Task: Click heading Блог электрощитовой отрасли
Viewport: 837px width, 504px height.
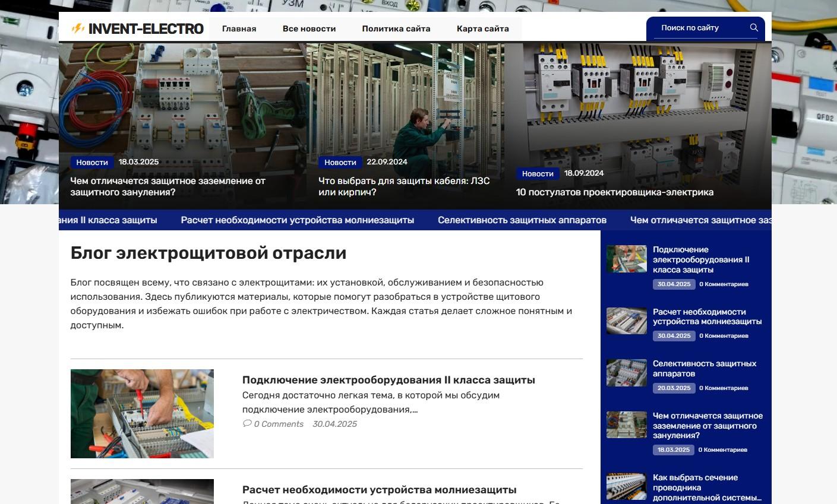Action: pos(209,253)
